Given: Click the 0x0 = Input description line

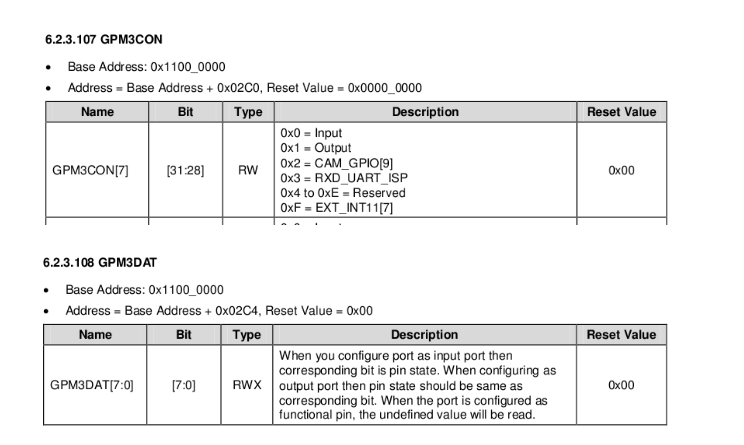Looking at the screenshot, I should tap(311, 132).
